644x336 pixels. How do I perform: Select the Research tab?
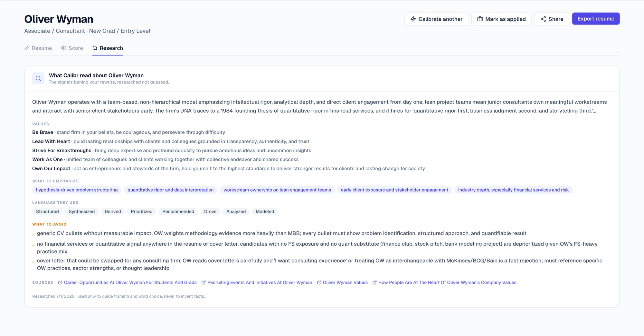pos(108,48)
